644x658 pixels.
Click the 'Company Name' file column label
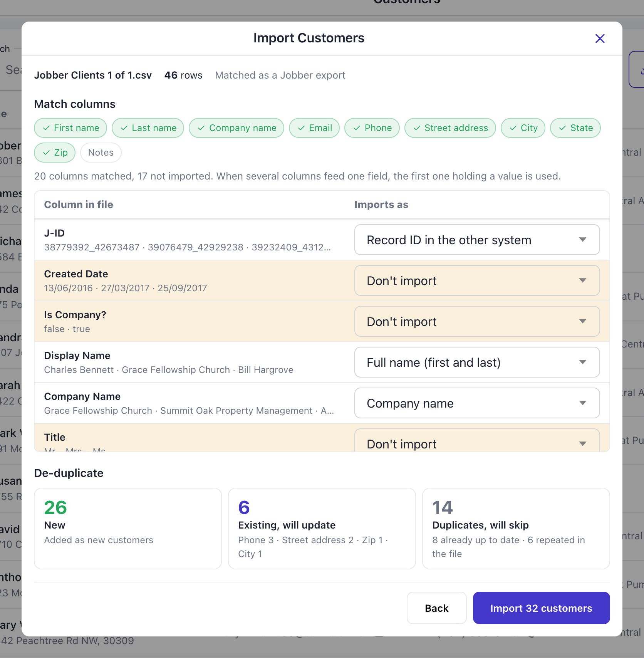pyautogui.click(x=82, y=396)
